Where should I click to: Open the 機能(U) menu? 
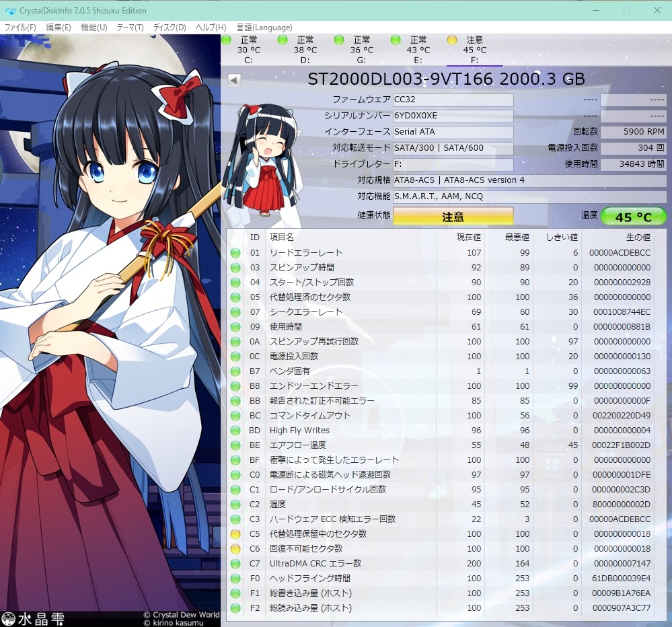tap(94, 28)
